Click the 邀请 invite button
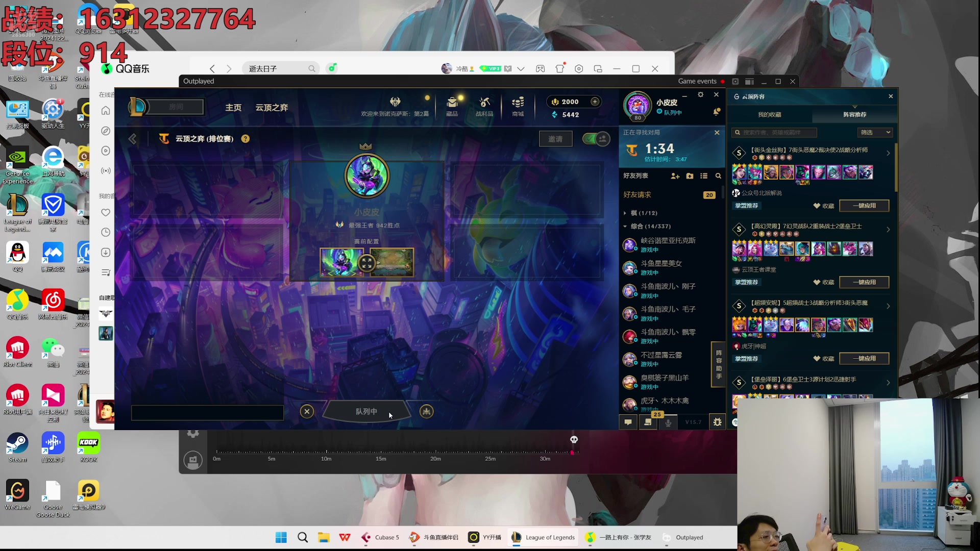The image size is (980, 551). pos(555,139)
